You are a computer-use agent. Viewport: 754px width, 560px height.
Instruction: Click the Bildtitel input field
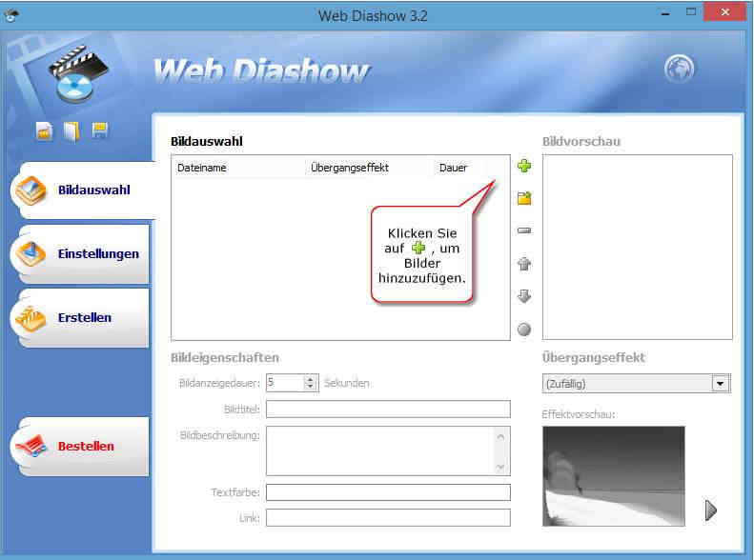coord(388,410)
